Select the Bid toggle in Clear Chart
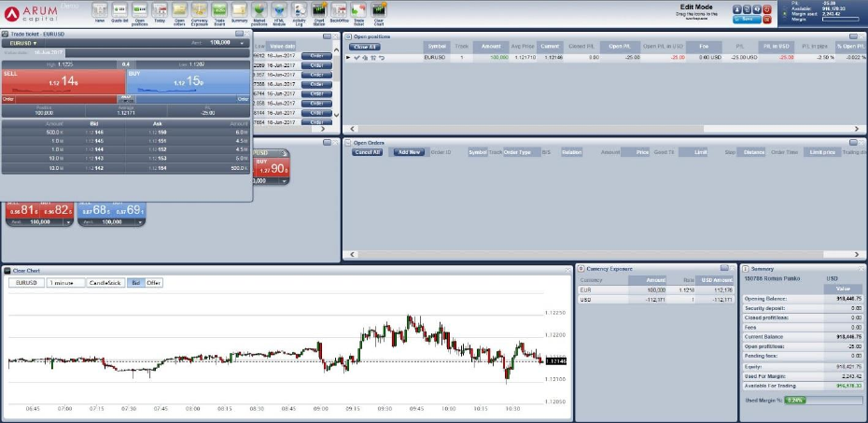 [x=135, y=283]
